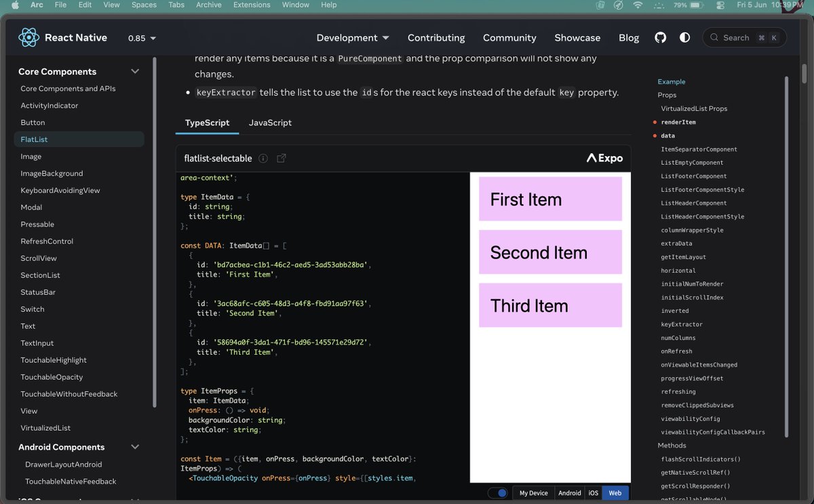
Task: Click the info icon beside flatlist-selectable
Action: pos(263,158)
